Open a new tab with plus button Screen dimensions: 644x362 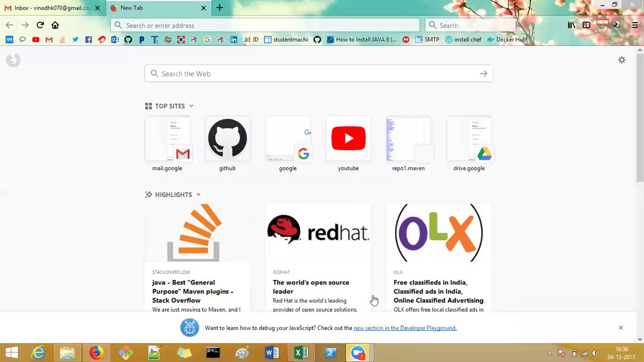220,8
